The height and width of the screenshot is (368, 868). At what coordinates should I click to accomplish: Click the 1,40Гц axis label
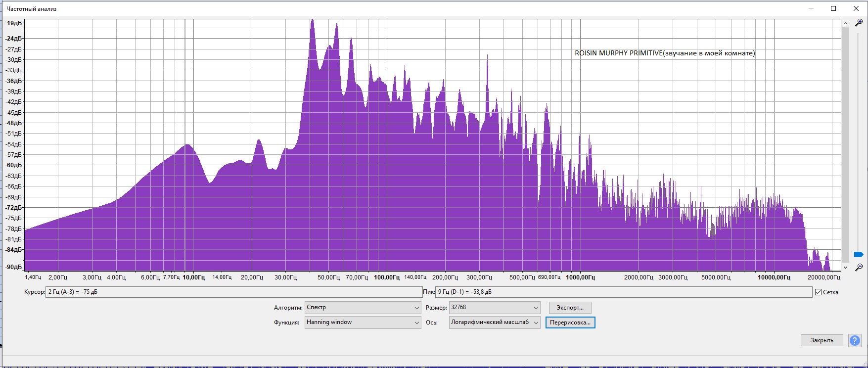click(x=33, y=277)
